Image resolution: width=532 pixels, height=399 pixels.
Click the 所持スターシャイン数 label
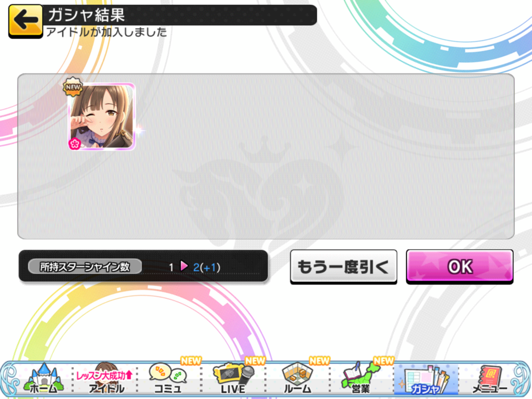pos(85,267)
